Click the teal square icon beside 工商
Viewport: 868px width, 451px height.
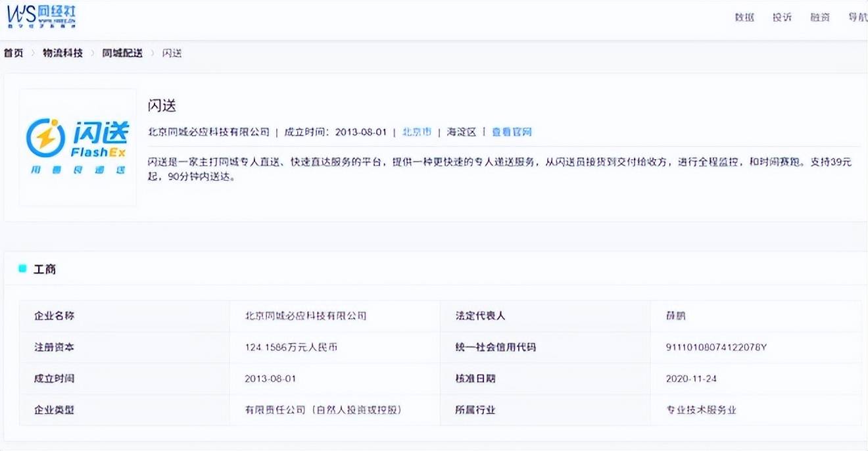[x=22, y=269]
